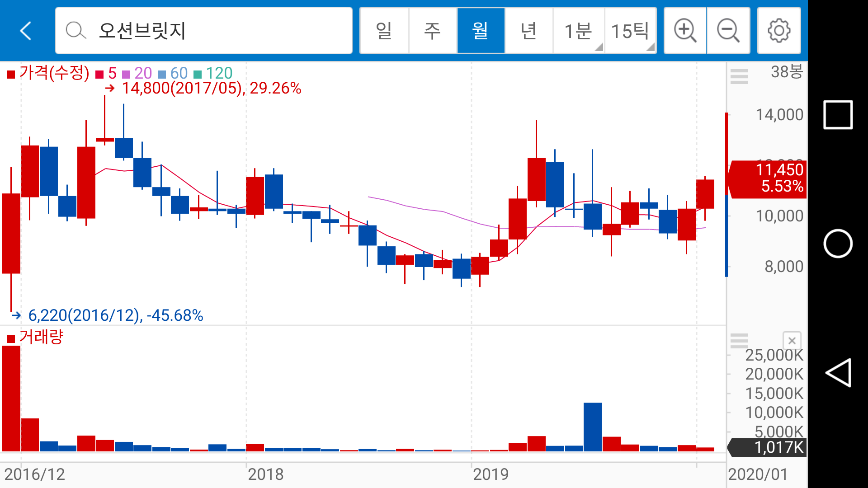Tap the 2016/12 time axis label
The image size is (868, 488).
(35, 474)
